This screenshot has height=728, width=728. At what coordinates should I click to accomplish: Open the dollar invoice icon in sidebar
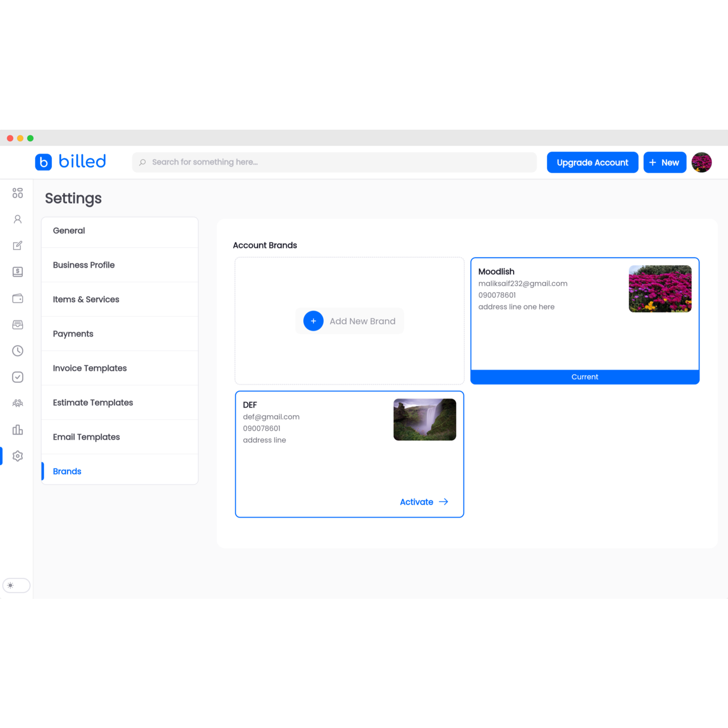[18, 272]
